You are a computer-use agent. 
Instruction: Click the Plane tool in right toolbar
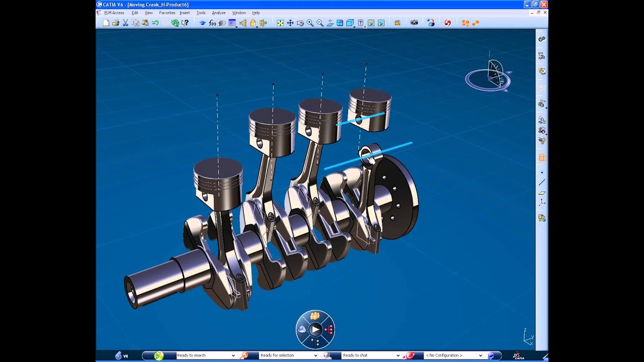tap(542, 193)
